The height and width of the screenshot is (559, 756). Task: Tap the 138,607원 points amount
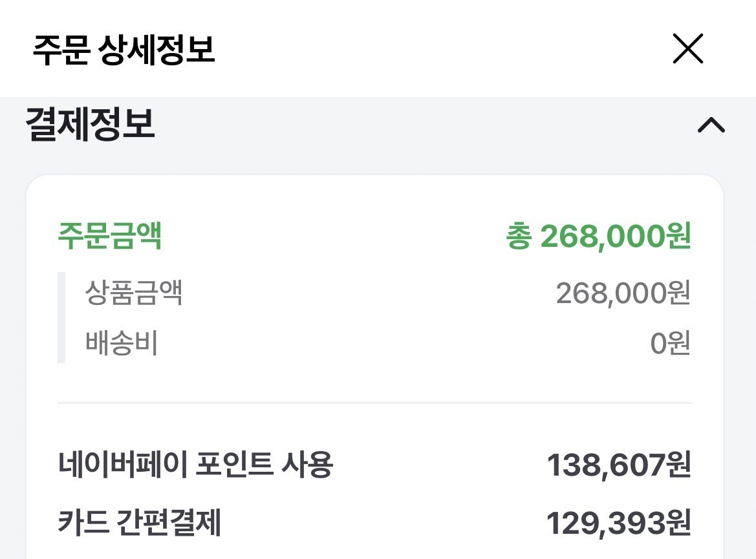[619, 465]
